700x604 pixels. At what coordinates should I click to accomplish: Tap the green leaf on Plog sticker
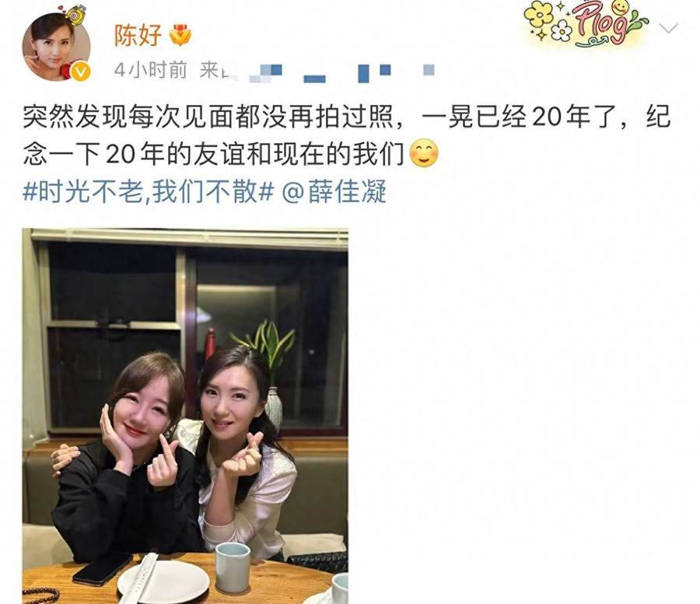(639, 23)
